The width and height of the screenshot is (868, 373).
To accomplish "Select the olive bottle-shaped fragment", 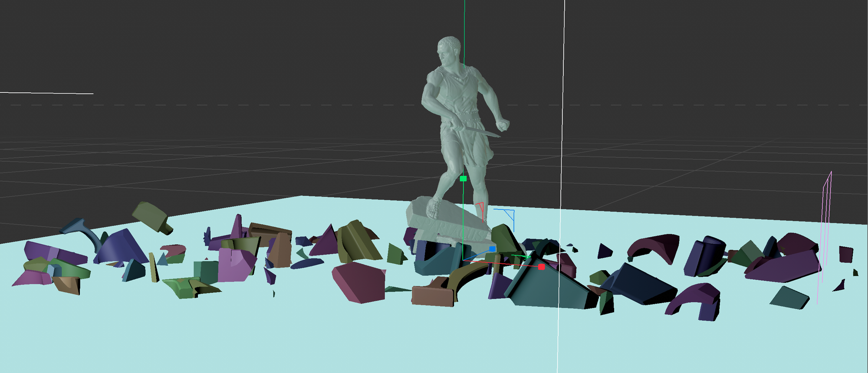I will [x=152, y=216].
